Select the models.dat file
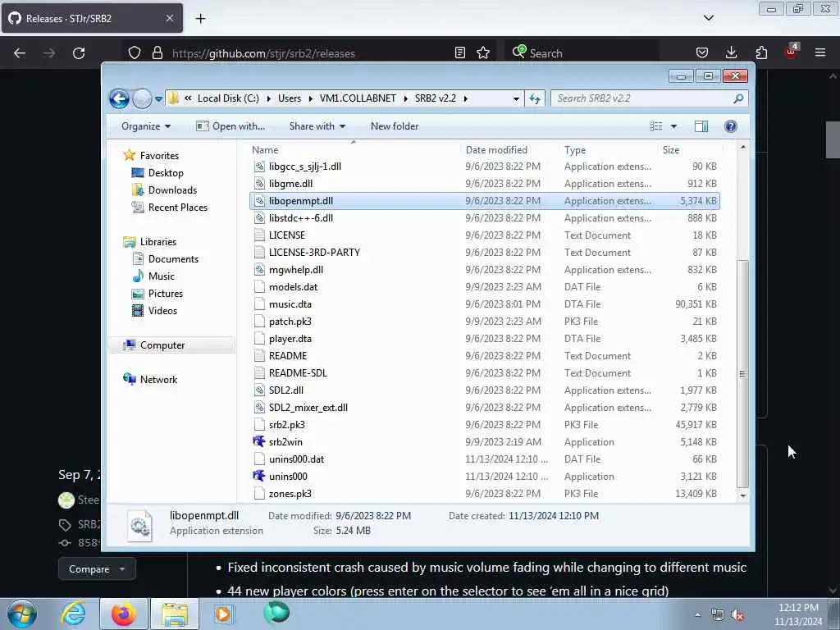840x630 pixels. (x=485, y=287)
